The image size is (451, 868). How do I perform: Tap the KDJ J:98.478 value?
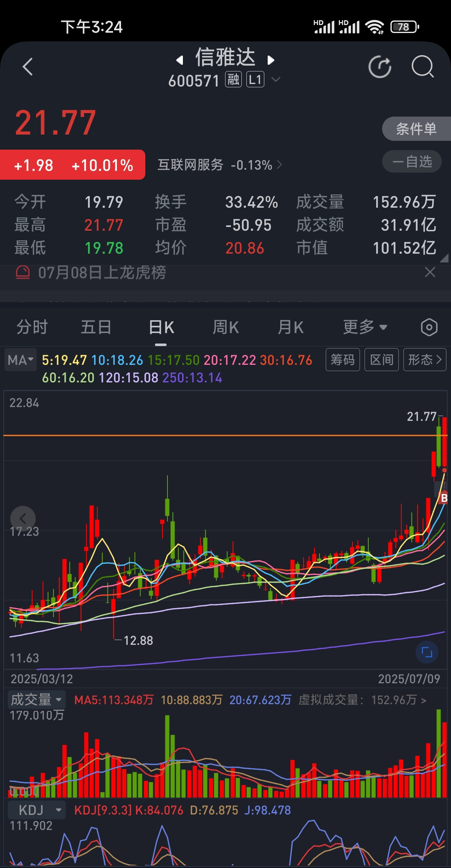tap(268, 810)
